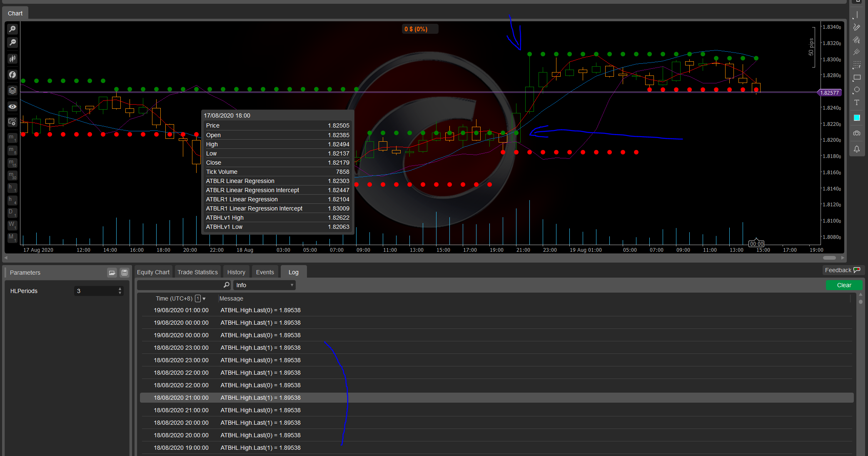The width and height of the screenshot is (868, 456).
Task: Switch to the Equity Chart tab
Action: click(153, 272)
